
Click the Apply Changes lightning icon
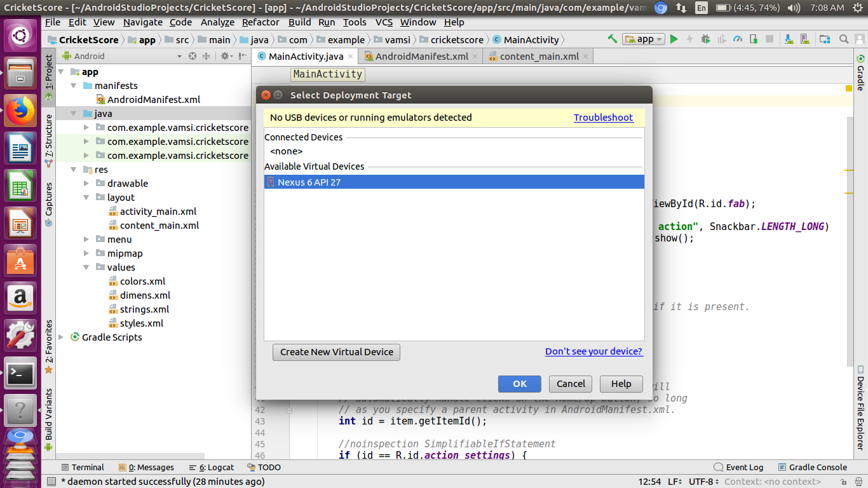tap(690, 39)
